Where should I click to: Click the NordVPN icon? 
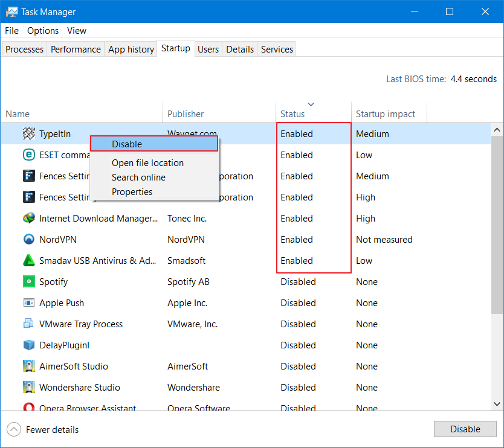tap(29, 240)
